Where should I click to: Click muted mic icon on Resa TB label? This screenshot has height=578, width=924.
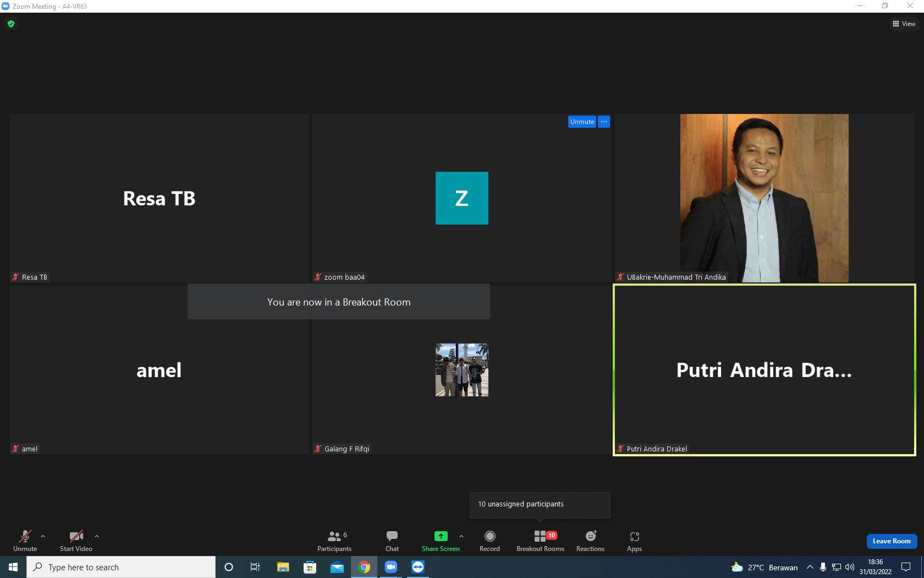point(15,277)
